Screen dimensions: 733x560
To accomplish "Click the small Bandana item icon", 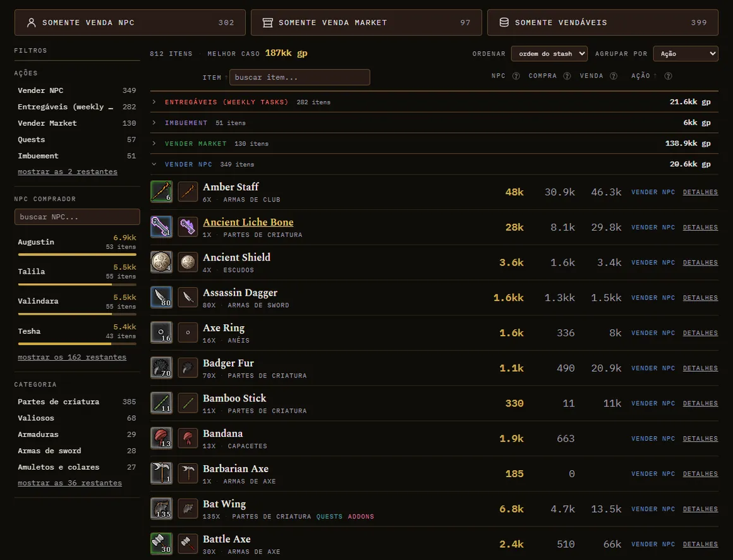I will coord(188,439).
